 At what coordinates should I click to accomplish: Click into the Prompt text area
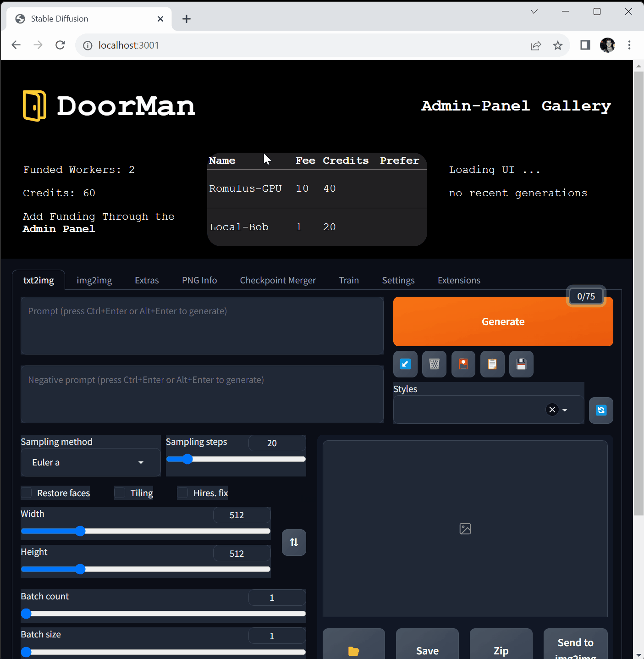coord(202,326)
